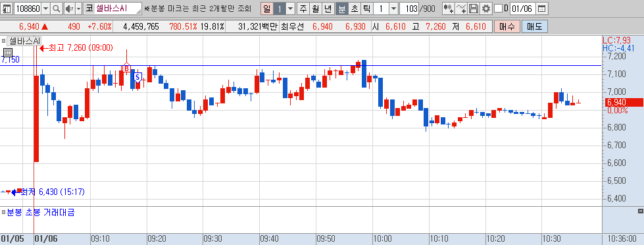This screenshot has height=245, width=644.
Task: Enable the D checkbox next to date
Action: (x=498, y=8)
